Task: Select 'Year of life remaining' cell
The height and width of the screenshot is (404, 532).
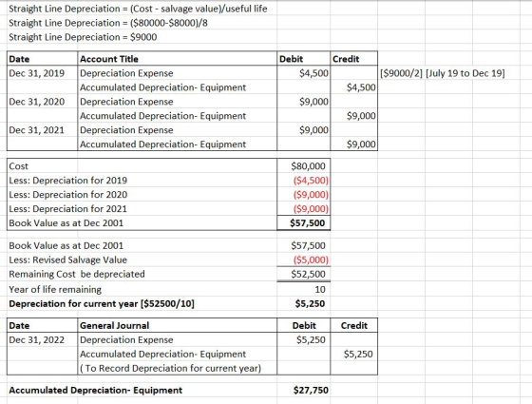Action: tap(55, 289)
